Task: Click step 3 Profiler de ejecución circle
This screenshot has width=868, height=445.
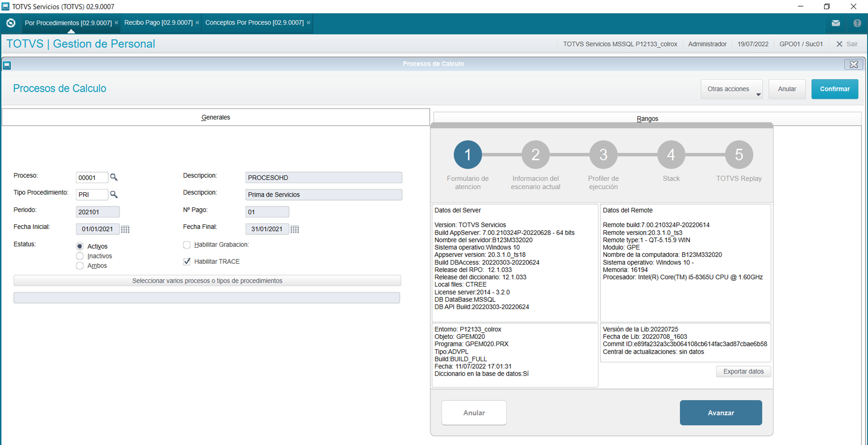Action: pyautogui.click(x=603, y=155)
